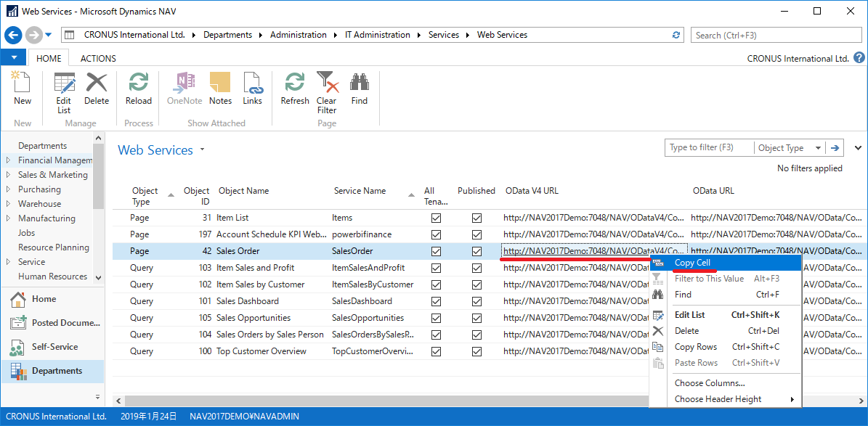Sort by the Service Name column header
868x426 pixels.
(360, 191)
